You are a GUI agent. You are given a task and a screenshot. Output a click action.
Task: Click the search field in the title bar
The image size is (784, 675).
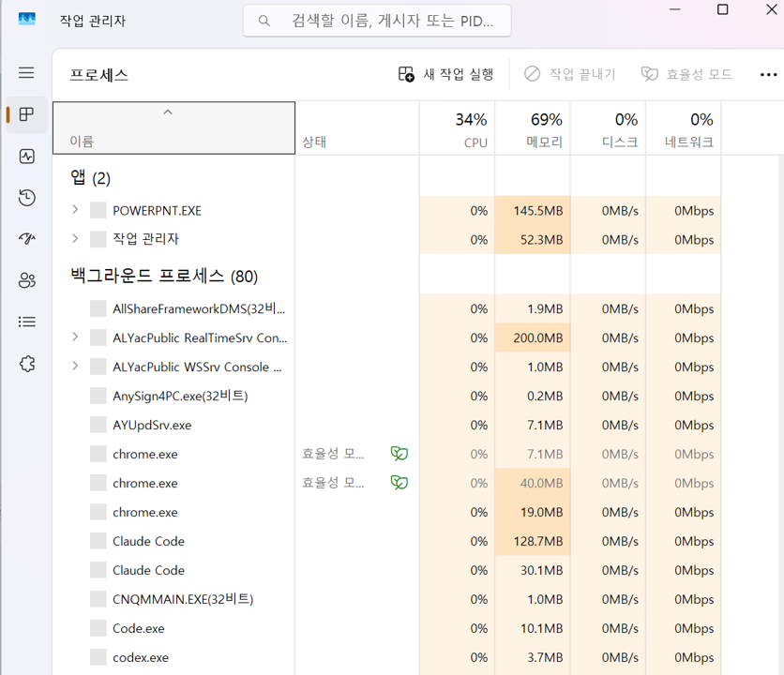376,19
